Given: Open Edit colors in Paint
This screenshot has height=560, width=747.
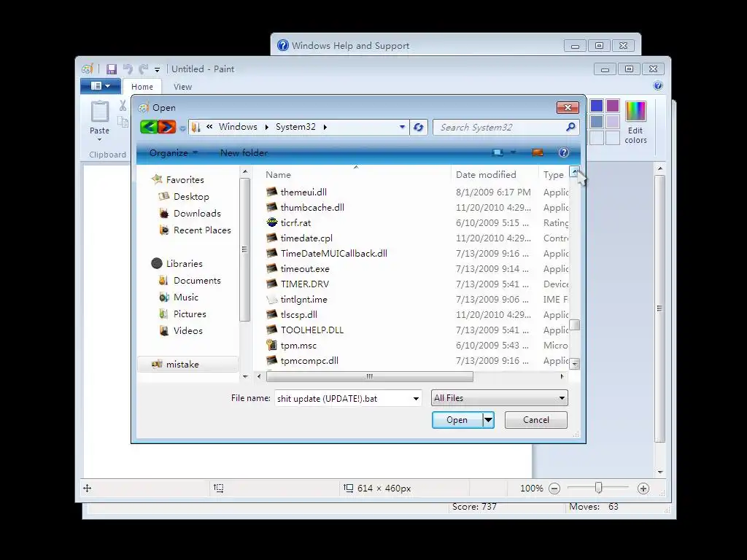Looking at the screenshot, I should [x=635, y=122].
